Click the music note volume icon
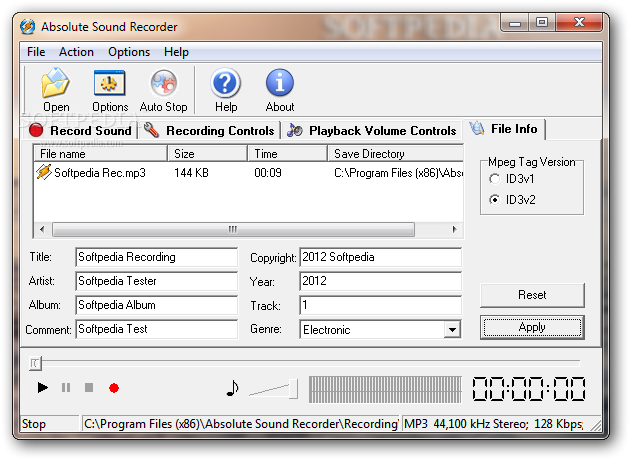630x460 pixels. click(x=232, y=388)
